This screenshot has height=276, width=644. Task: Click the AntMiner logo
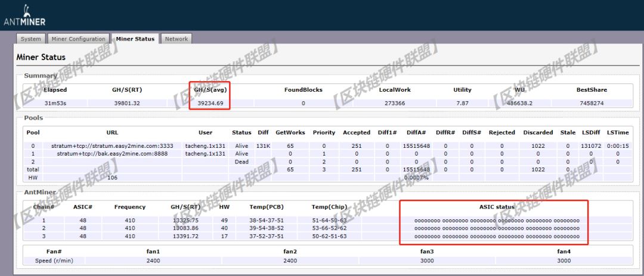pos(24,15)
